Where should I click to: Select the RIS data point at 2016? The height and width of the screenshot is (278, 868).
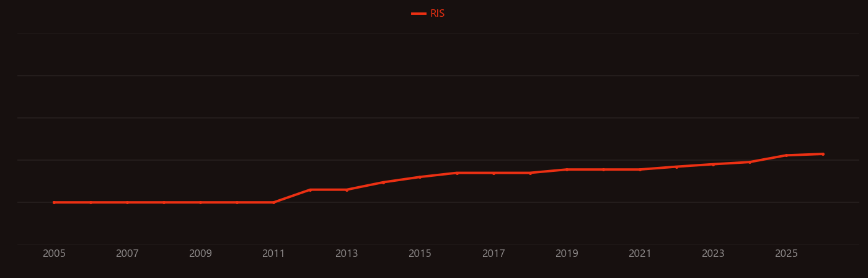click(x=457, y=173)
